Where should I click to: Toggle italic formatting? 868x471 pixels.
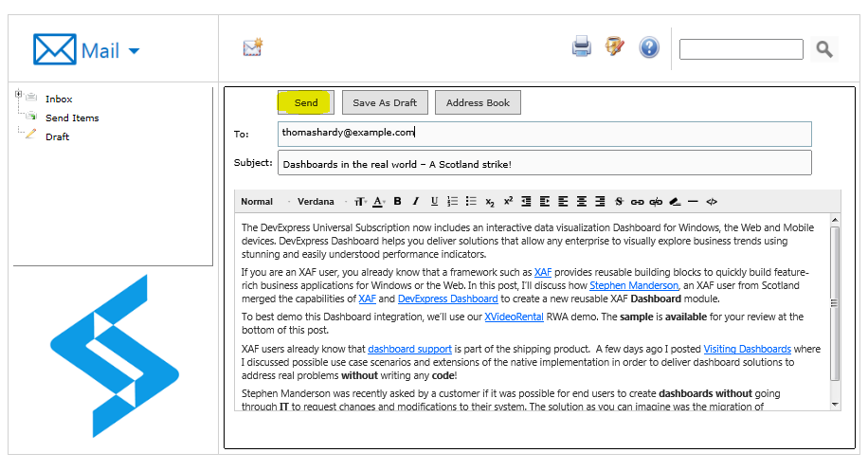(416, 202)
